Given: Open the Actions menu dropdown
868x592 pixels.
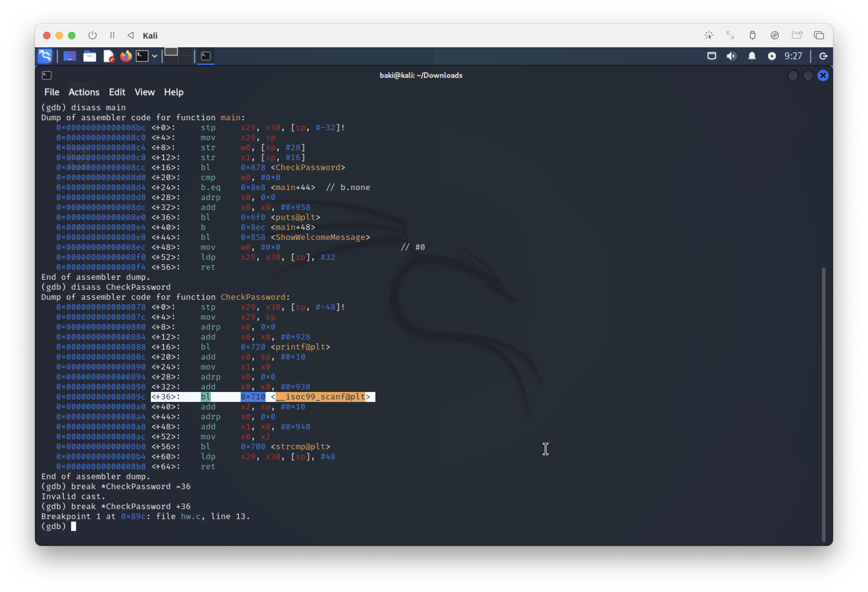Looking at the screenshot, I should pos(84,92).
